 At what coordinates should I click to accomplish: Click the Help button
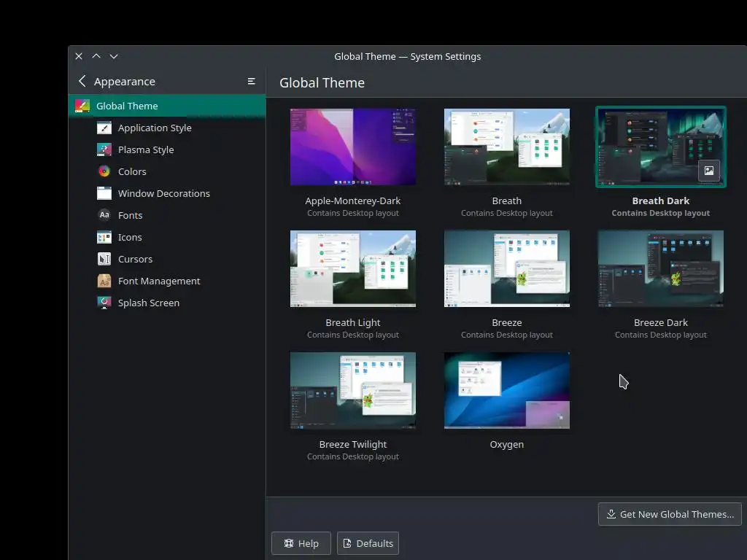click(x=301, y=543)
